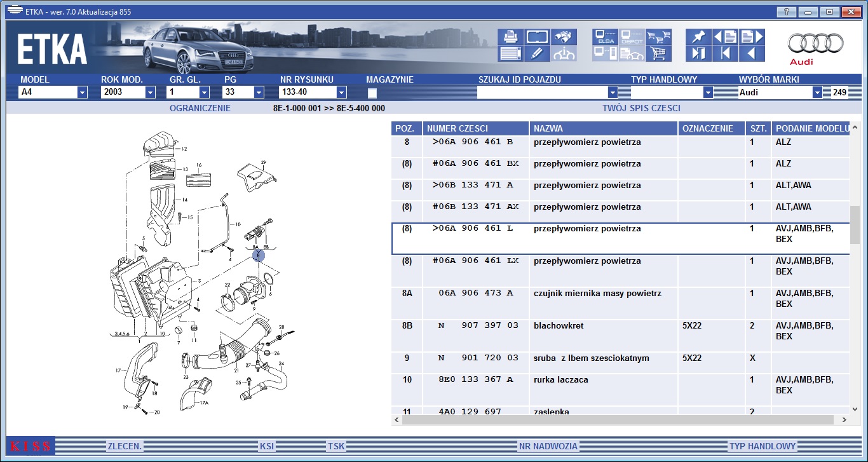
Task: Click the computer-to-server icon below ELSA
Action: tap(605, 53)
